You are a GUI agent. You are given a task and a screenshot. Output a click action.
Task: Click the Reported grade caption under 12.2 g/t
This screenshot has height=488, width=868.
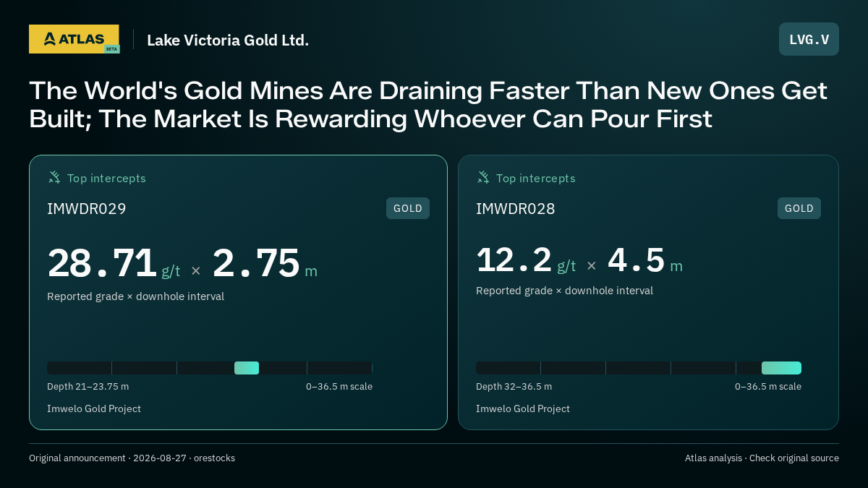pyautogui.click(x=564, y=291)
